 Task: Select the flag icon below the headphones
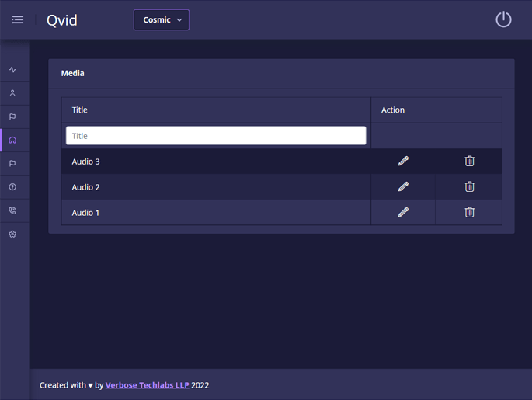click(12, 164)
